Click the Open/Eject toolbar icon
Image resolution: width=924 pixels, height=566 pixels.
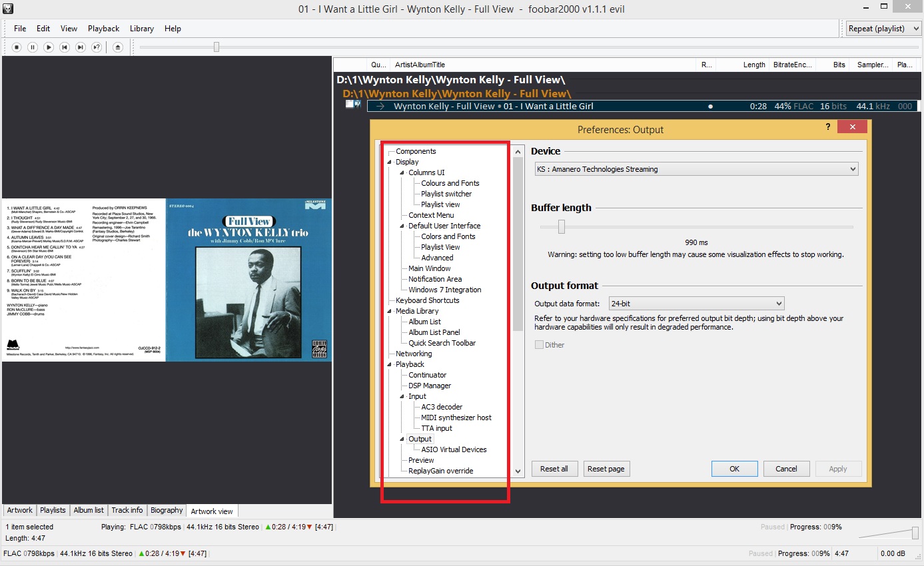[118, 47]
